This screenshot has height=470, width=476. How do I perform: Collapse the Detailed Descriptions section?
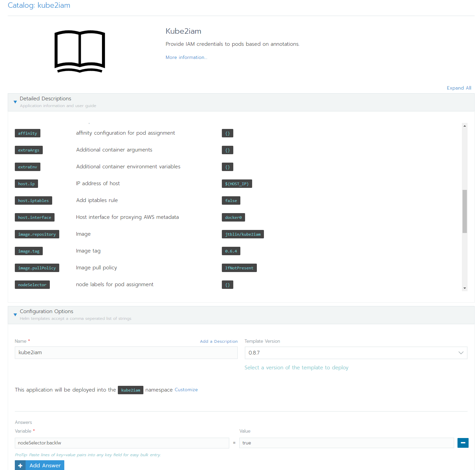pos(15,102)
